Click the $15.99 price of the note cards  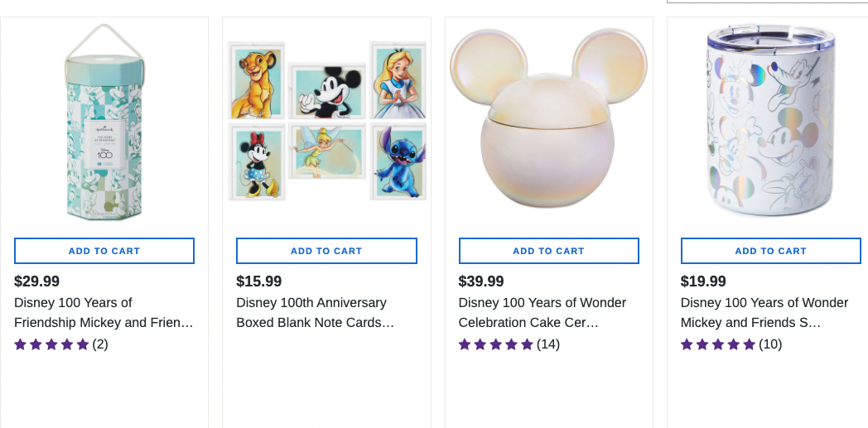258,281
